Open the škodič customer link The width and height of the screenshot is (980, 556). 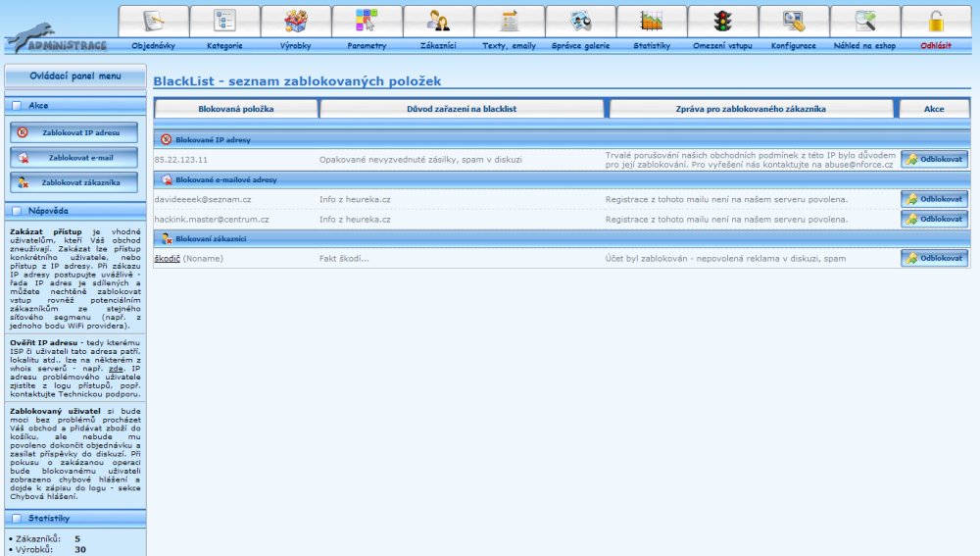point(167,258)
